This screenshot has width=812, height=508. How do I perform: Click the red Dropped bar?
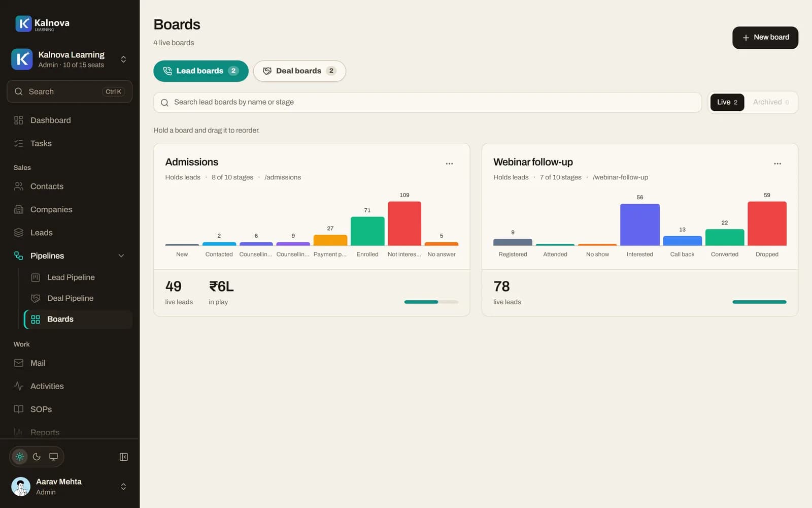[767, 224]
